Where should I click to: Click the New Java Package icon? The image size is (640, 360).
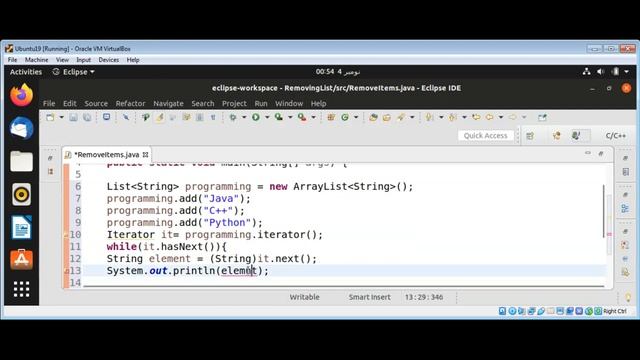coord(331,118)
